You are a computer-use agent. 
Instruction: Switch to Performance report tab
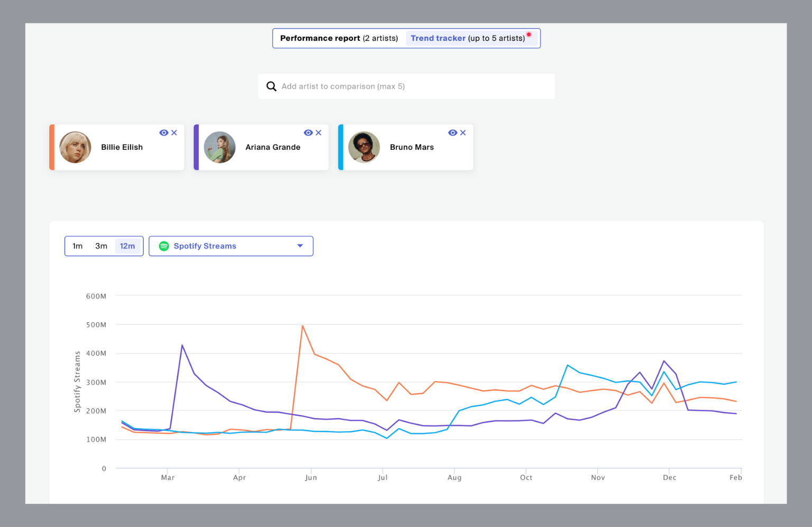339,38
